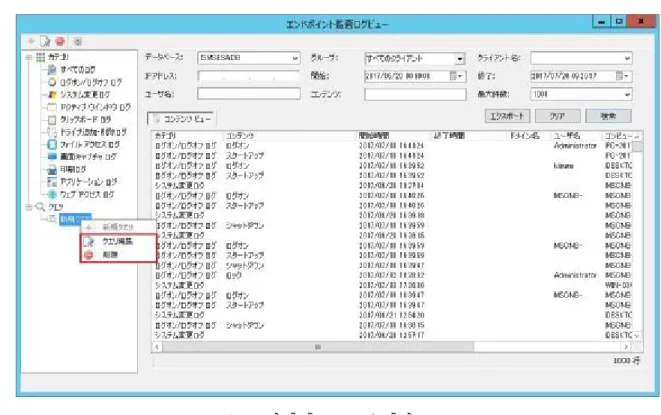Image resolution: width=661 pixels, height=415 pixels.
Task: Switch to the コンテンツ ビュー tab
Action: point(182,119)
